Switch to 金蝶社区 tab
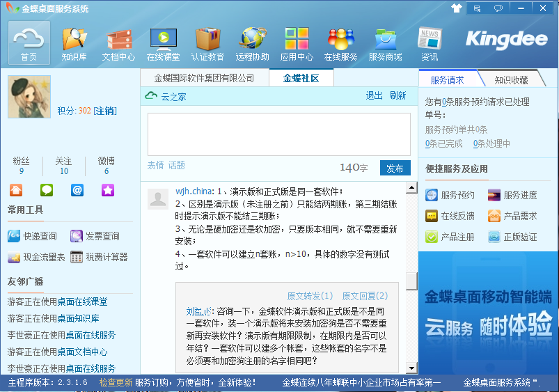Screen dimensions: 559x392 click(301, 78)
